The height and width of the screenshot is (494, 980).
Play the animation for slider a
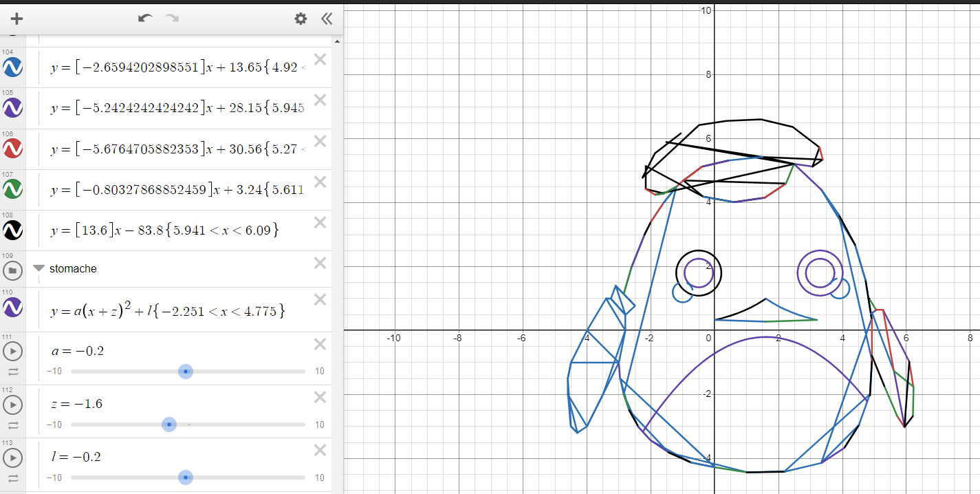pos(13,351)
